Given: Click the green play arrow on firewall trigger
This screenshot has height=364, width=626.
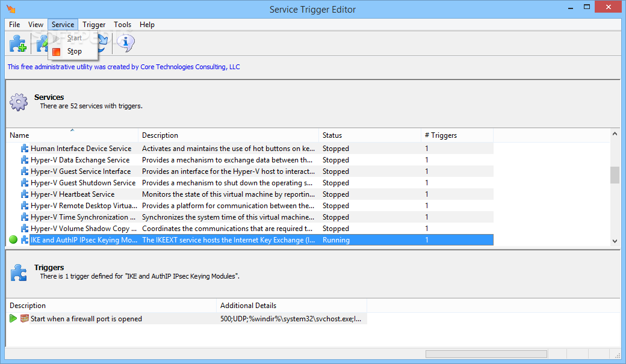Looking at the screenshot, I should 13,318.
